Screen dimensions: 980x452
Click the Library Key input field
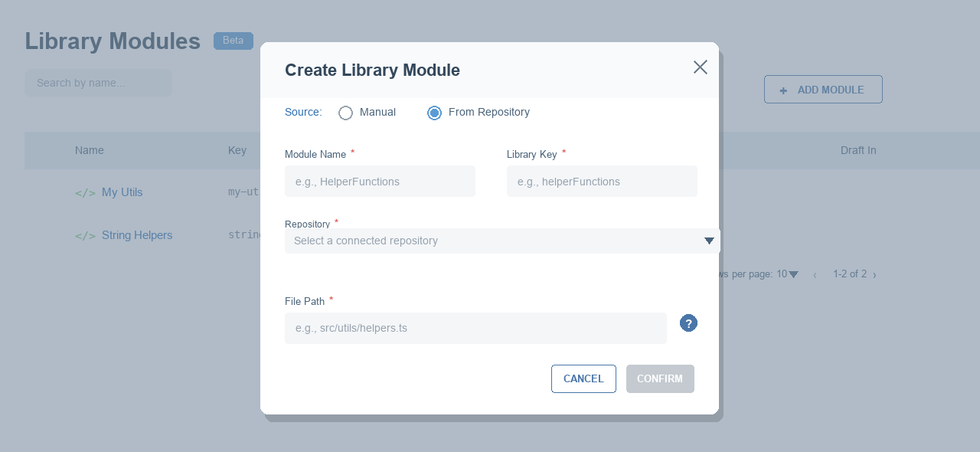[602, 182]
